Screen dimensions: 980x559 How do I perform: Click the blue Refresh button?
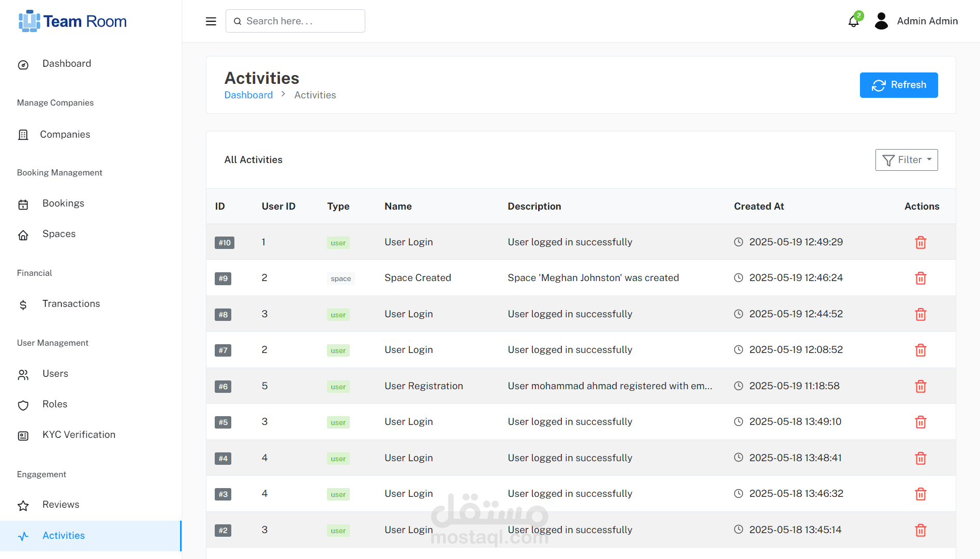coord(899,85)
